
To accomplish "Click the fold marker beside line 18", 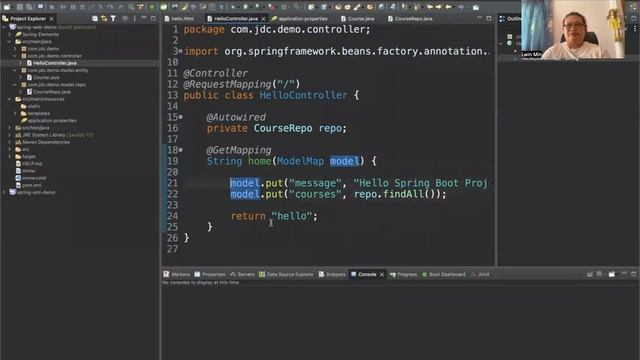I will (180, 150).
